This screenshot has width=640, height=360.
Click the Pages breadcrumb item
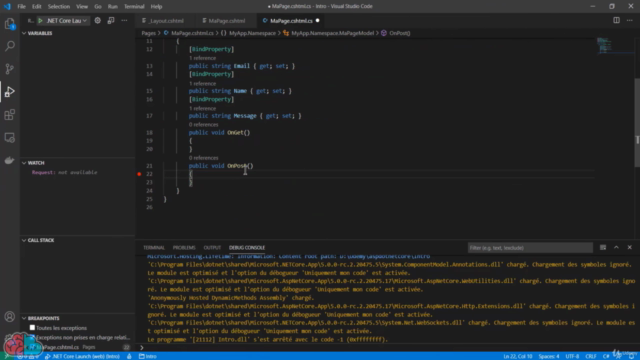[x=149, y=33]
